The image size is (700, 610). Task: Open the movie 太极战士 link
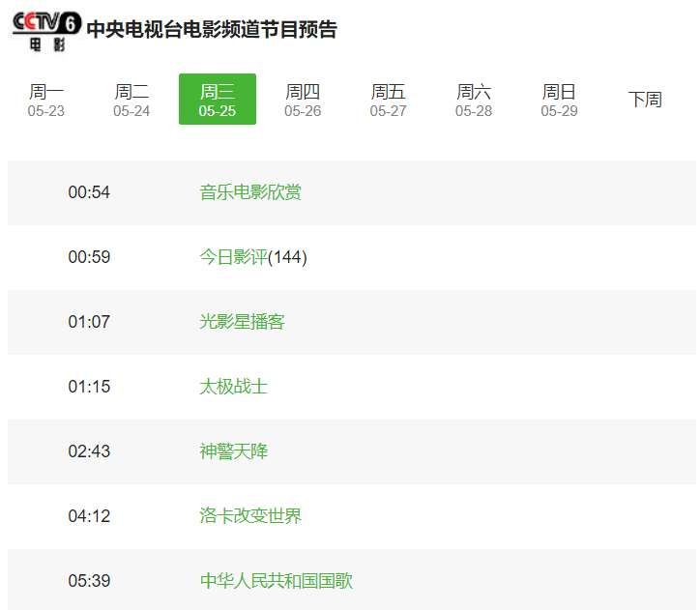point(233,387)
